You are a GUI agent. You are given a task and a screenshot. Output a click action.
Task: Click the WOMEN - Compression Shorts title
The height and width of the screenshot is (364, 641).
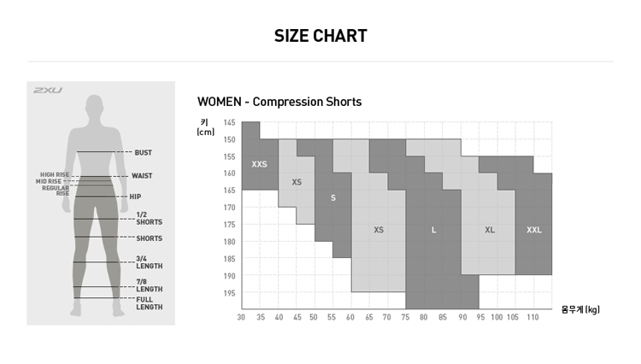pos(279,102)
